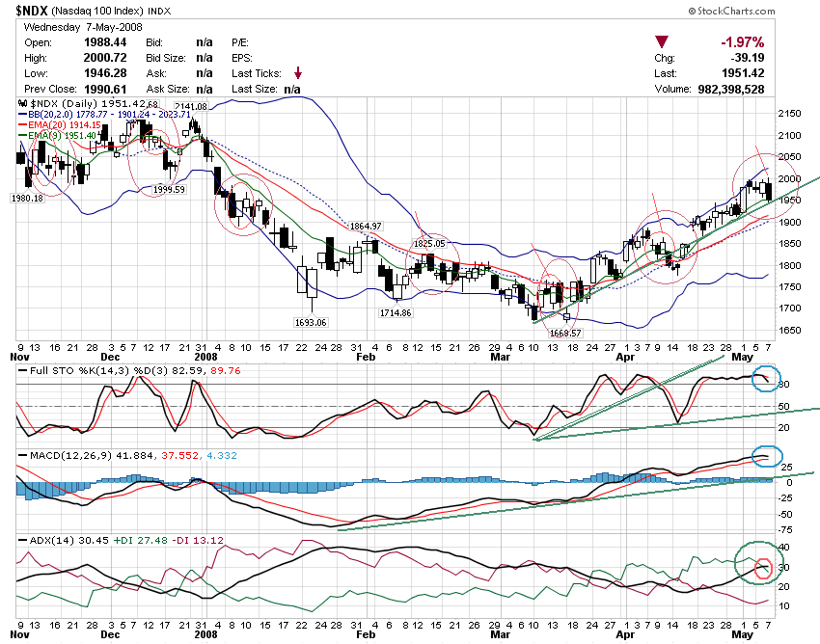The image size is (820, 644).
Task: Click the 1980.18 price label
Action: pyautogui.click(x=27, y=198)
